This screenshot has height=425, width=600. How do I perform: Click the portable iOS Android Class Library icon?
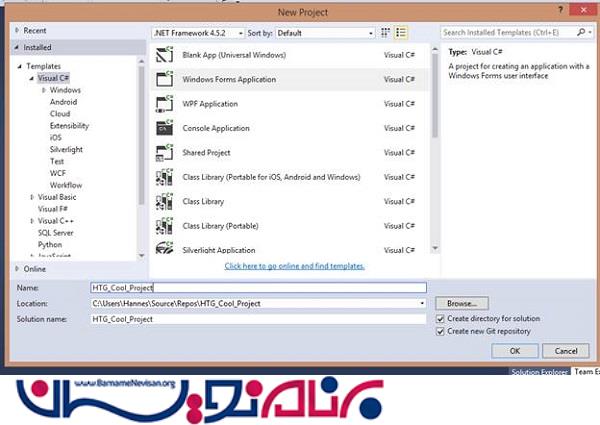[165, 177]
